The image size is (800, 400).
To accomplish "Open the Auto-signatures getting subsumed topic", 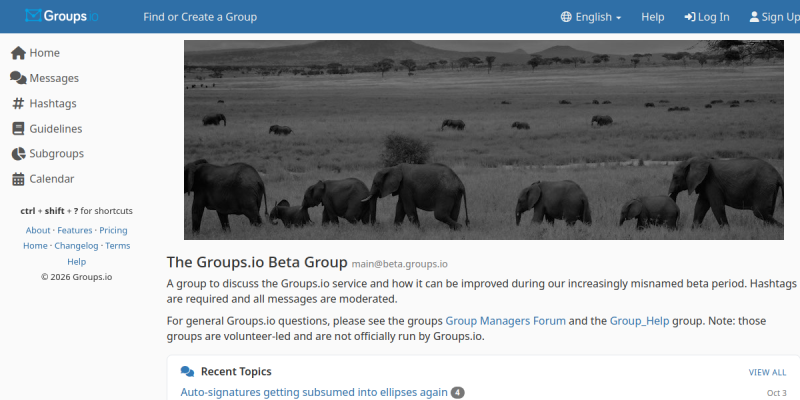I will (x=314, y=392).
